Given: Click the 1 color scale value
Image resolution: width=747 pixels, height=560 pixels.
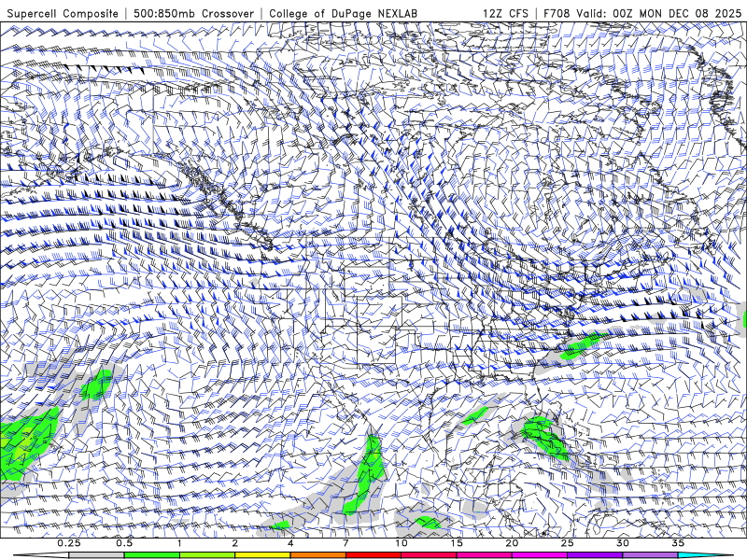Looking at the screenshot, I should [179, 543].
